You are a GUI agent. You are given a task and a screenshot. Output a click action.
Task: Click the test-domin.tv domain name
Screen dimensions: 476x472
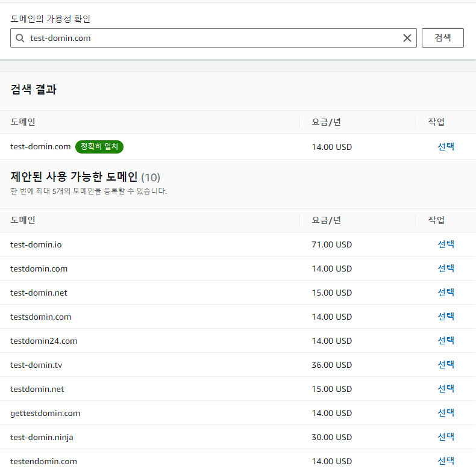36,365
